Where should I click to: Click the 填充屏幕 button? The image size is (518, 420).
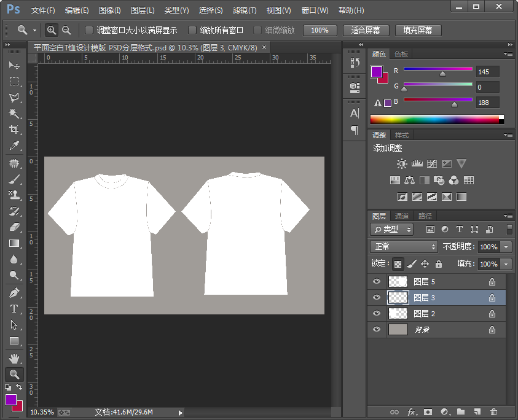(x=418, y=30)
